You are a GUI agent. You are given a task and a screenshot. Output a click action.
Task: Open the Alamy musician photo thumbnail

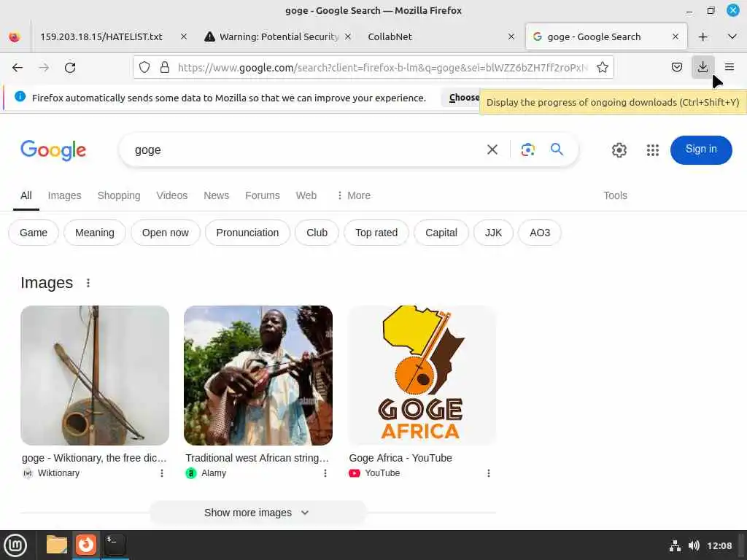(258, 376)
